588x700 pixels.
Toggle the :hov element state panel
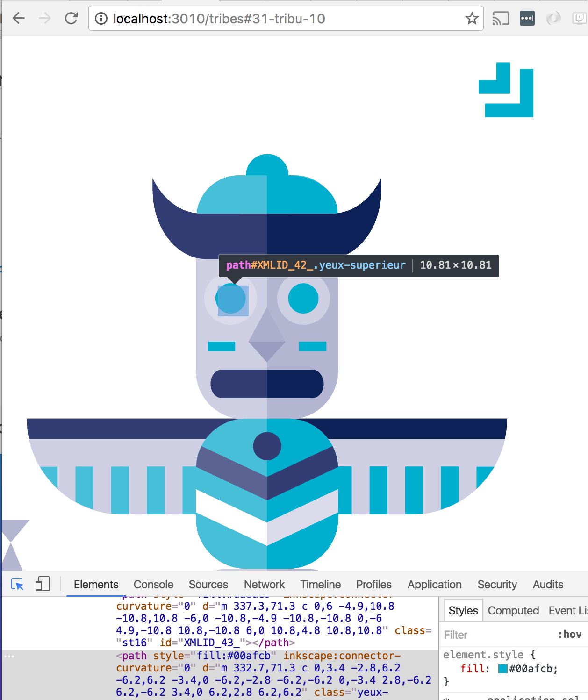pyautogui.click(x=570, y=635)
